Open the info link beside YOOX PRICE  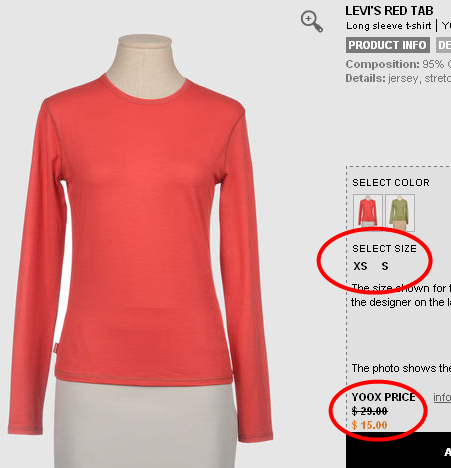point(442,397)
